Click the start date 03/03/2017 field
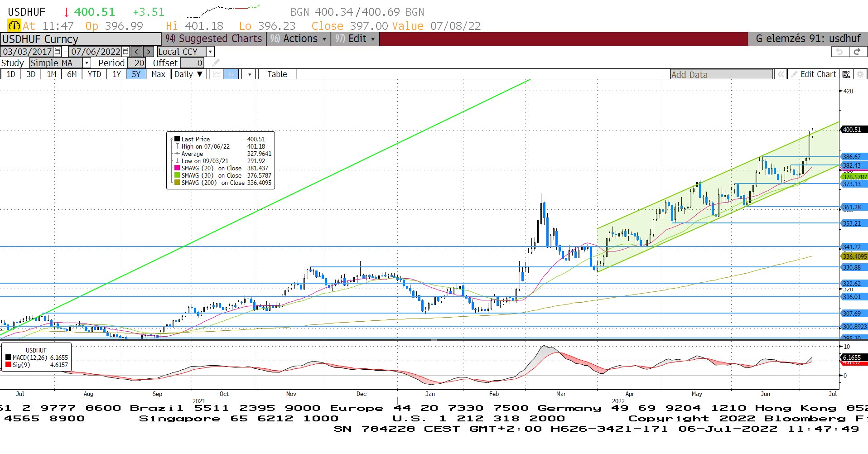This screenshot has width=868, height=454. coord(27,52)
